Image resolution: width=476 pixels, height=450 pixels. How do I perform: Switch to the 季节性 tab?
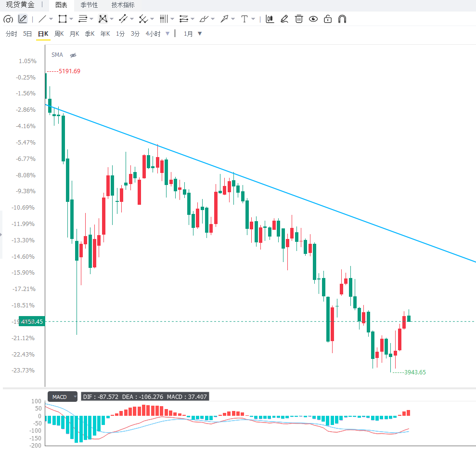click(89, 5)
